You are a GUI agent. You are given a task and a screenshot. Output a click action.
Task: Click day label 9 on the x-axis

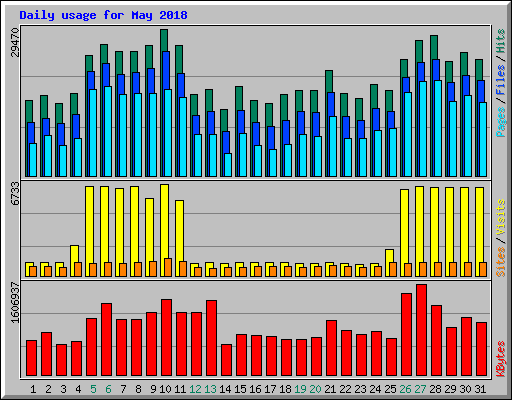pyautogui.click(x=153, y=389)
